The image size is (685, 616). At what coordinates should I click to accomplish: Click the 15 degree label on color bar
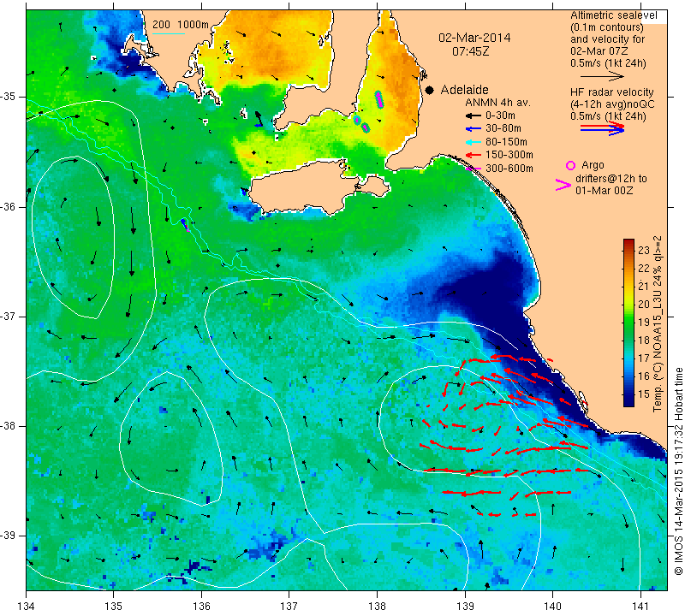[644, 394]
